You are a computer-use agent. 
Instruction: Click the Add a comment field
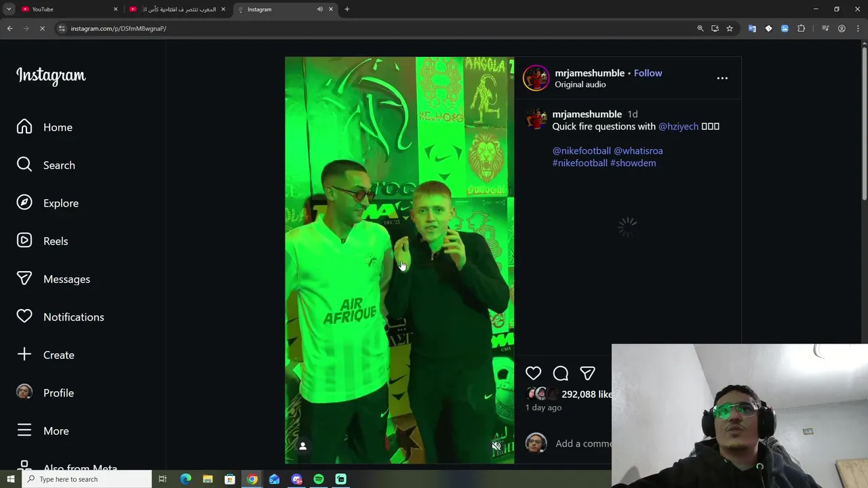click(x=583, y=444)
